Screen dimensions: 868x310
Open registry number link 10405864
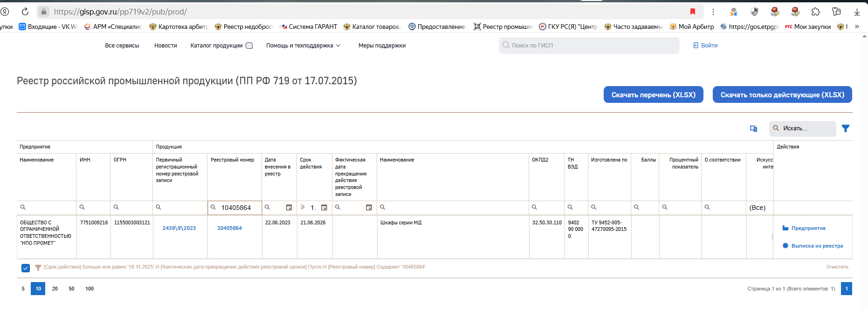coord(229,228)
